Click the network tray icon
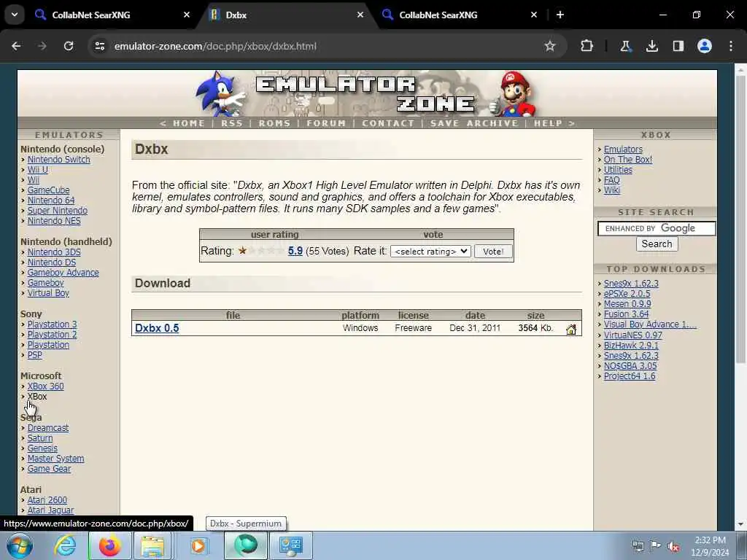This screenshot has width=747, height=560. [x=638, y=547]
